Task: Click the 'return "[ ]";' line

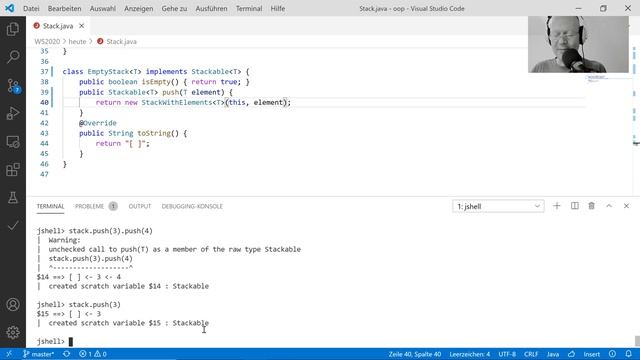Action: (122, 143)
